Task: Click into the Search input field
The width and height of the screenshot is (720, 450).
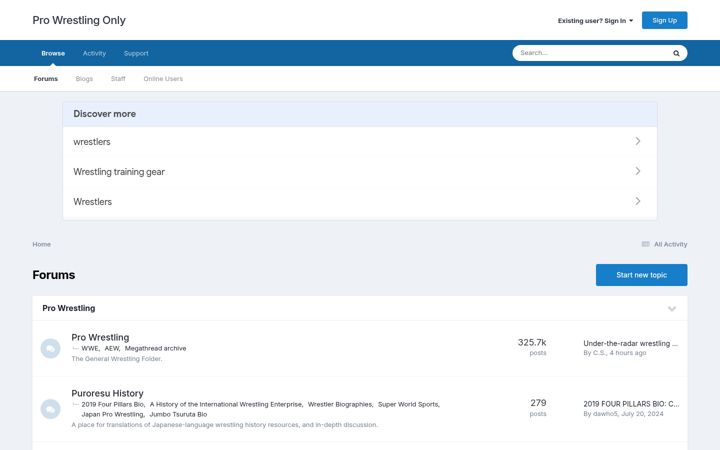Action: point(592,53)
